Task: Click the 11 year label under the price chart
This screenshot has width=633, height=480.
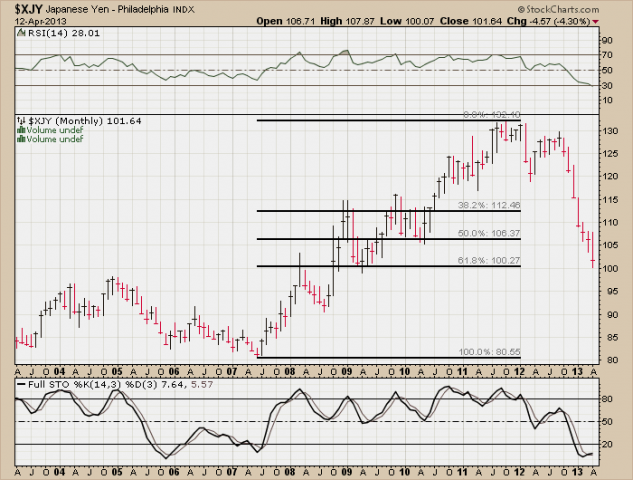Action: tap(462, 371)
